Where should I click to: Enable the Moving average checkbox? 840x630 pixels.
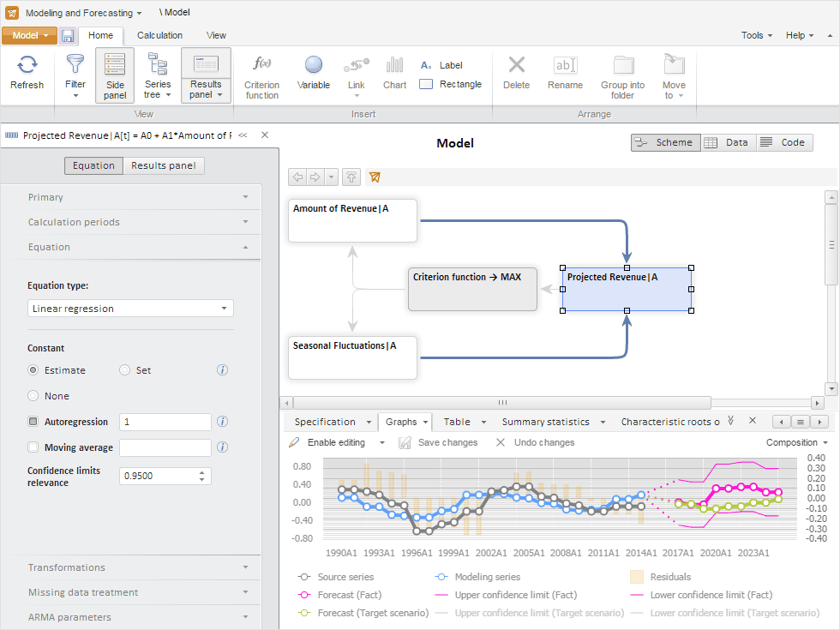coord(33,447)
